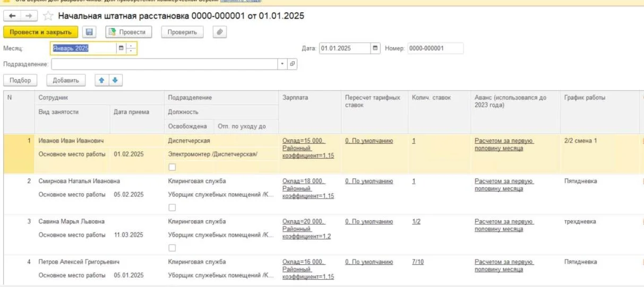This screenshot has width=644, height=287.
Task: Focus the Месяц input field
Action: 83,48
